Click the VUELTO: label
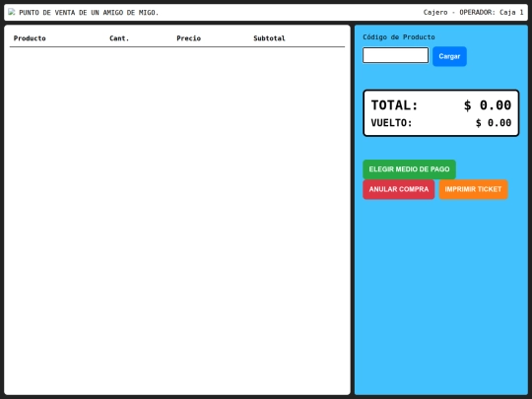Screen dimensions: 532x399 click(x=391, y=123)
